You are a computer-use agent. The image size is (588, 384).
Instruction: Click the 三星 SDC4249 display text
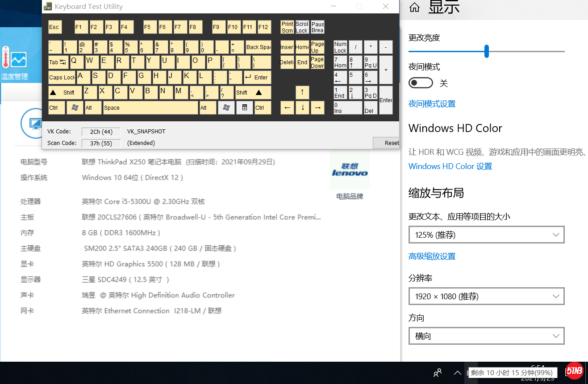125,280
